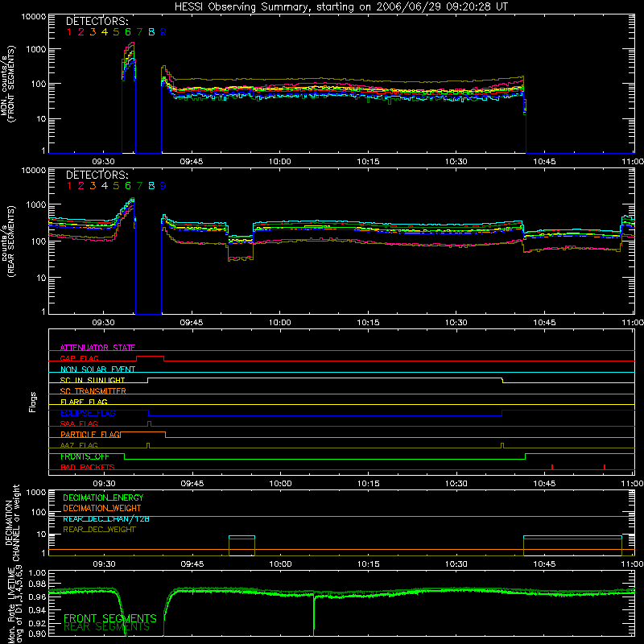Screen dimensions: 644x644
Task: Click the SC_TRANSMITTER flag label
Action: point(93,391)
